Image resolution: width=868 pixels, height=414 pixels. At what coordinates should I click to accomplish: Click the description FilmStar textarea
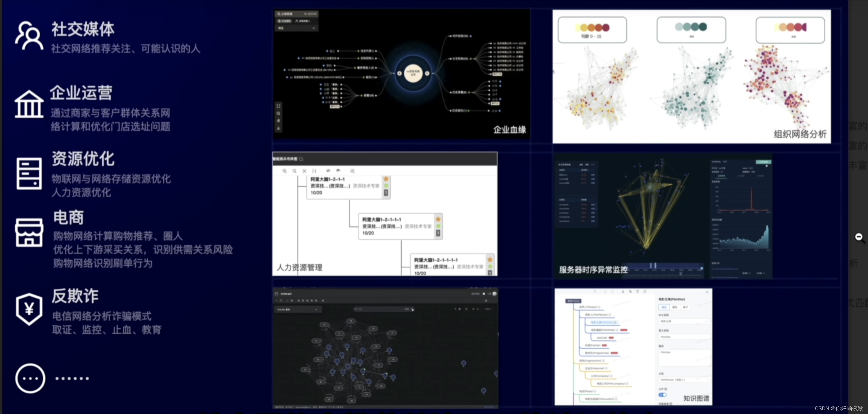(x=684, y=358)
